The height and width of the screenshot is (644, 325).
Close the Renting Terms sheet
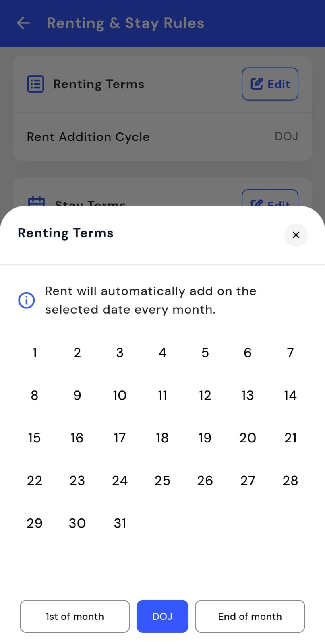296,235
